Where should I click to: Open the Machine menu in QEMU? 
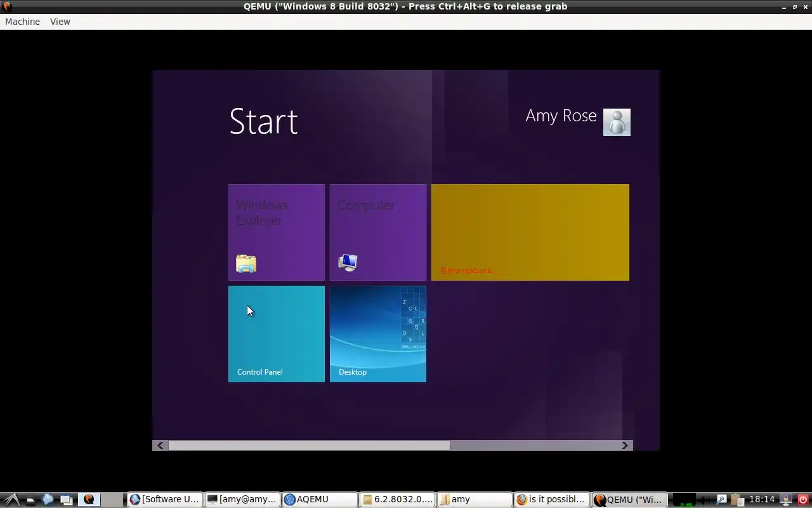pyautogui.click(x=22, y=22)
